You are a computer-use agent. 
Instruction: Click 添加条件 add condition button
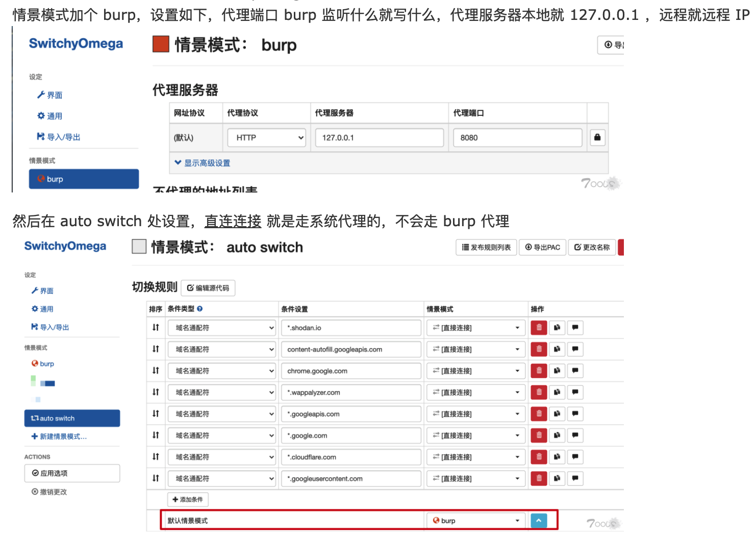pyautogui.click(x=188, y=499)
